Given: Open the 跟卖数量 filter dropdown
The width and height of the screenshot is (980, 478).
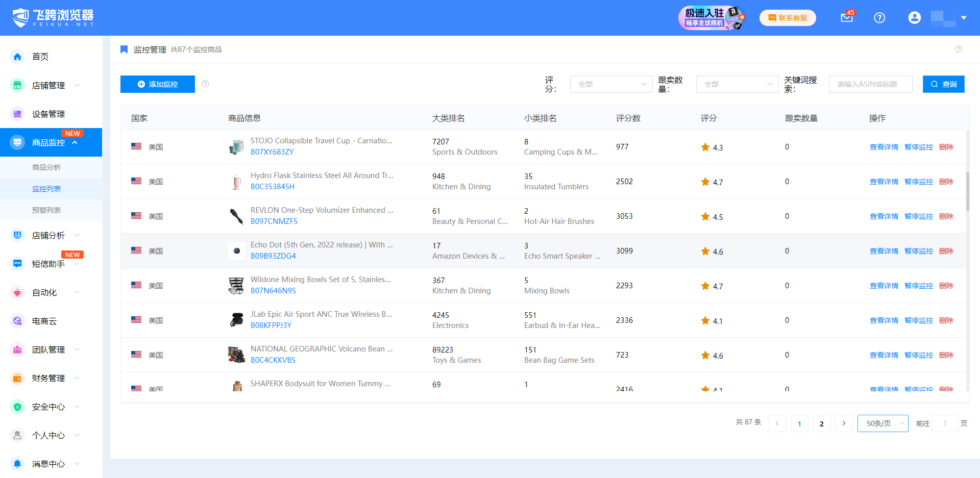Looking at the screenshot, I should (x=737, y=84).
